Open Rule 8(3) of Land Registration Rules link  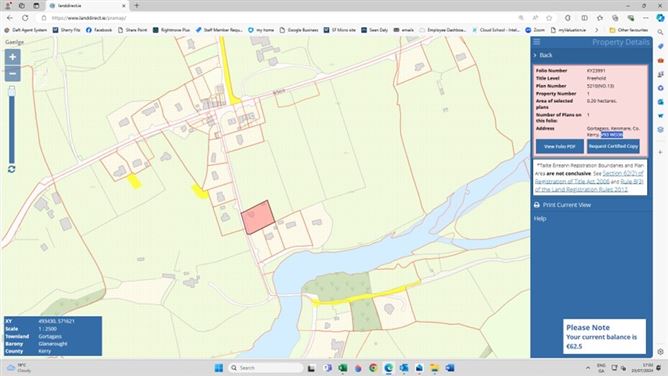(x=590, y=185)
